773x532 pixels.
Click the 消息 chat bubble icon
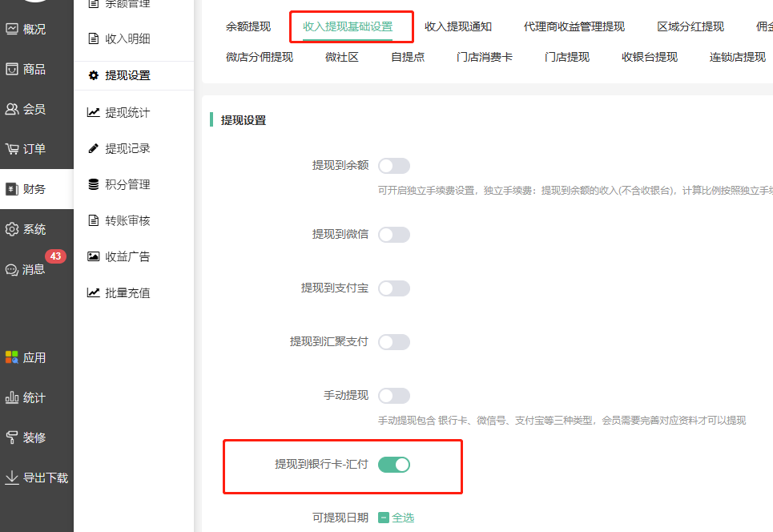(12, 270)
